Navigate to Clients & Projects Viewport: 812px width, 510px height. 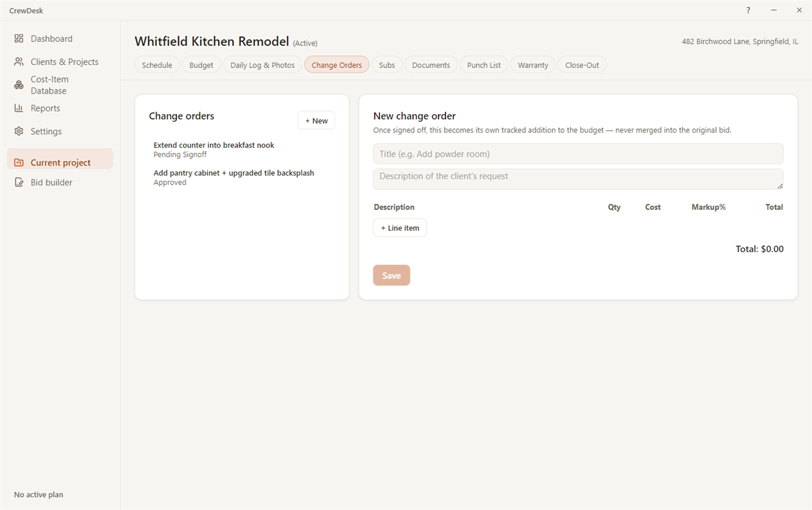coord(60,62)
